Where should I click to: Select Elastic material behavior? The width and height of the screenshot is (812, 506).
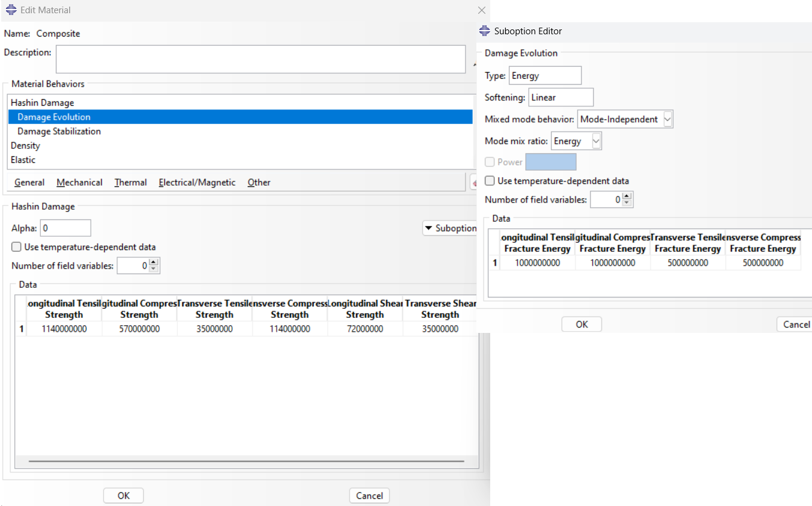241,160
